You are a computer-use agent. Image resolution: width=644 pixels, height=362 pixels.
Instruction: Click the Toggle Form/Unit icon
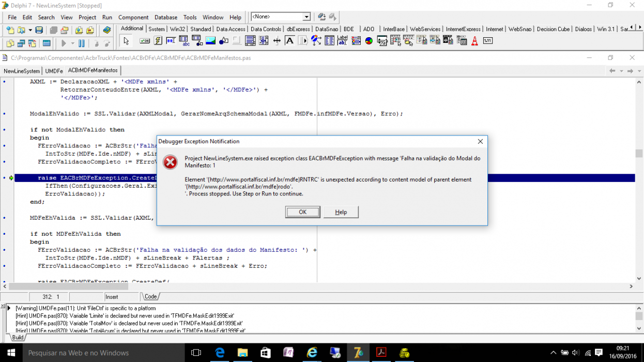click(32, 43)
